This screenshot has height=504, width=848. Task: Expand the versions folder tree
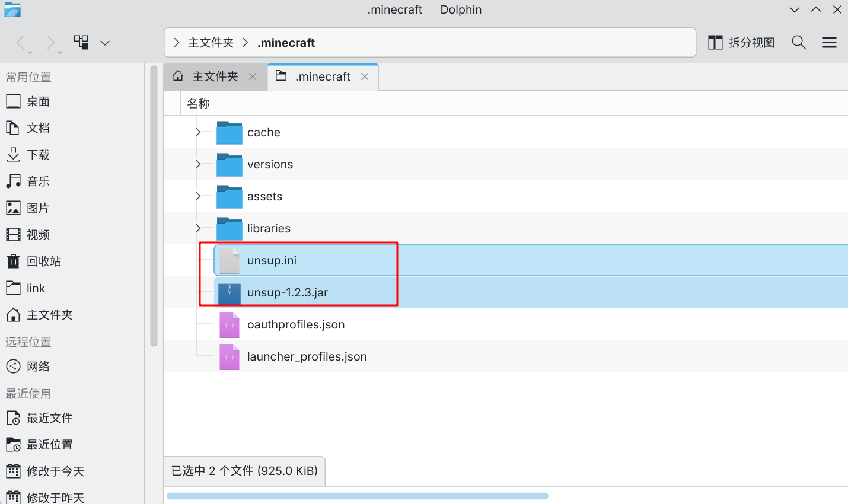(198, 164)
